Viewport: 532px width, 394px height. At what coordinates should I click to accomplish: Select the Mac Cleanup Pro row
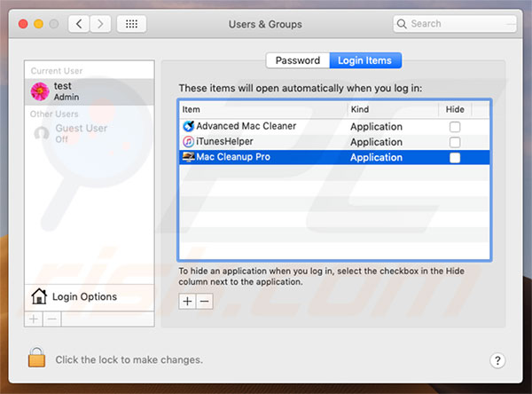pyautogui.click(x=334, y=157)
